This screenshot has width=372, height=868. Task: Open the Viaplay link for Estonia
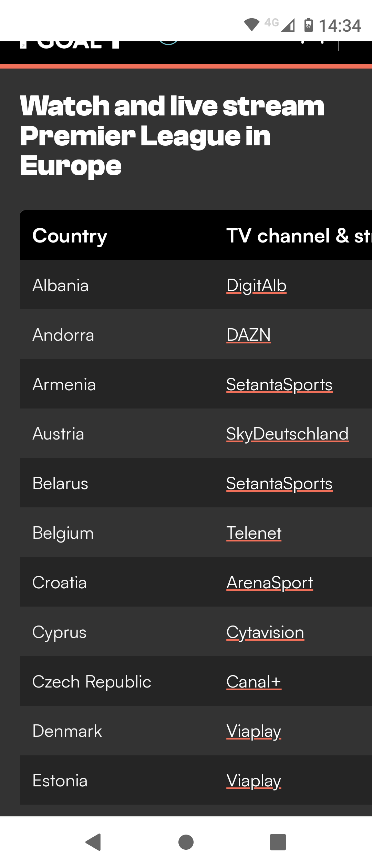coord(254,781)
